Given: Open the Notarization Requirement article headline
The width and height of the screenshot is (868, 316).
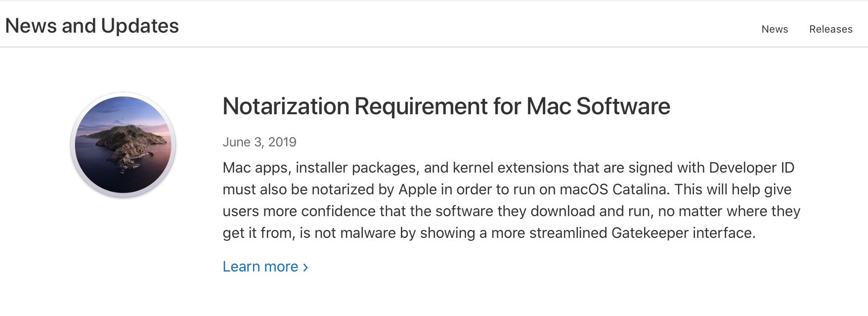Looking at the screenshot, I should (x=446, y=106).
